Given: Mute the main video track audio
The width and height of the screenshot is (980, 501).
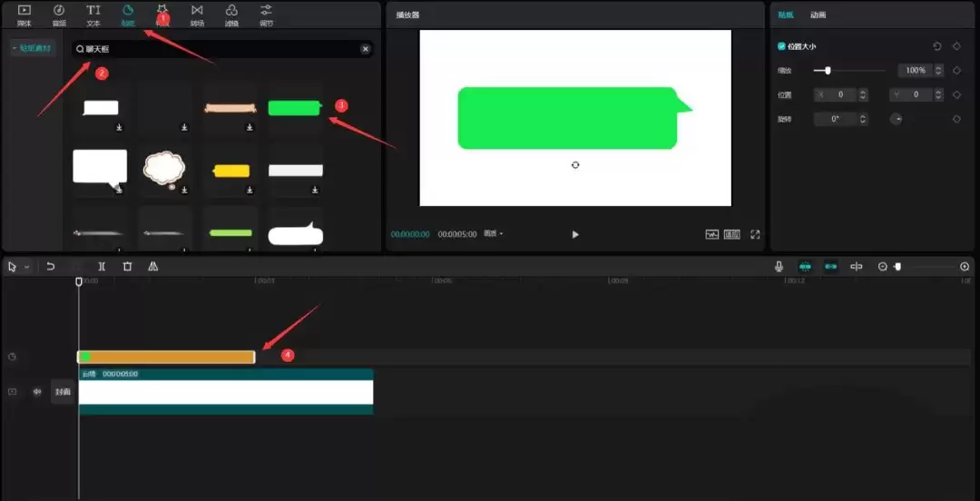Looking at the screenshot, I should [x=37, y=391].
